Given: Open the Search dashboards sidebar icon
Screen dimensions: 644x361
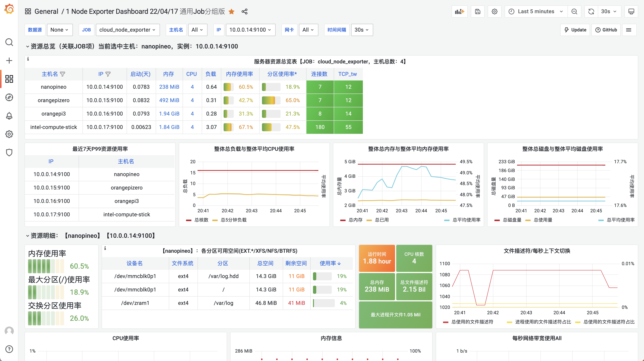Looking at the screenshot, I should coord(9,42).
